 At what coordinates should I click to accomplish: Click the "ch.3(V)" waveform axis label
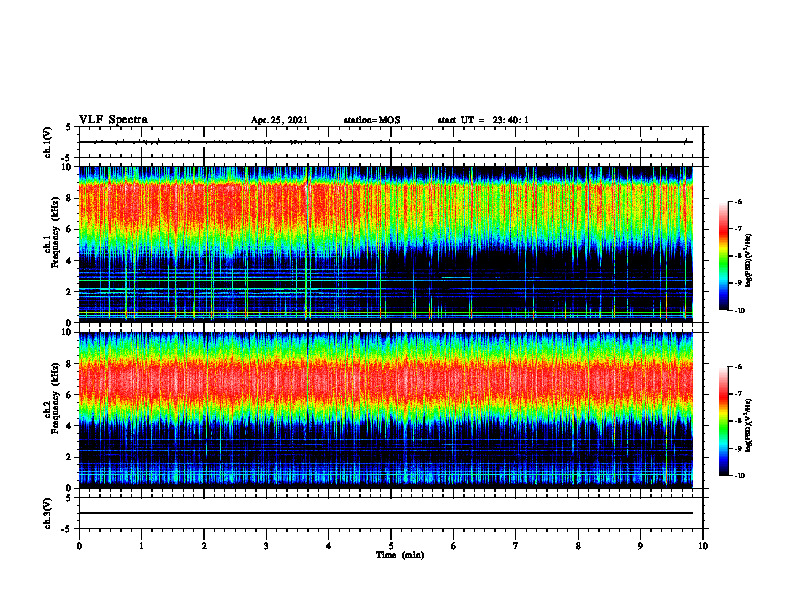point(48,513)
